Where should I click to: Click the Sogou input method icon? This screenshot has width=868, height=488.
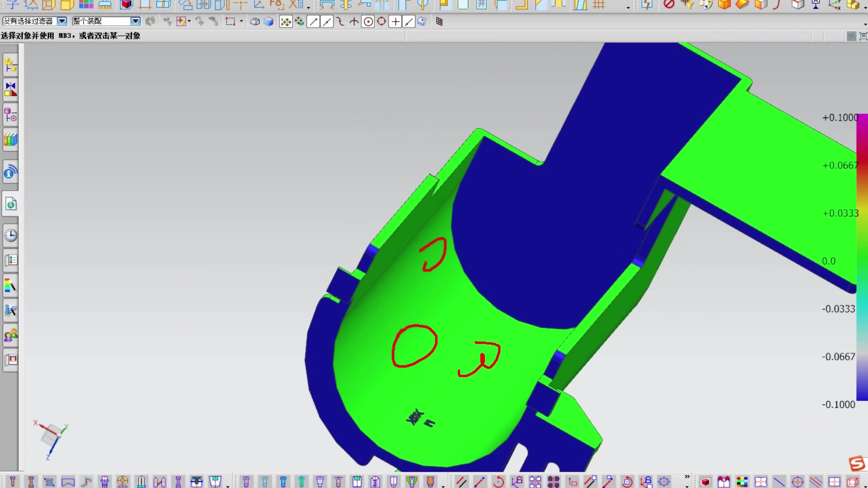point(857,464)
